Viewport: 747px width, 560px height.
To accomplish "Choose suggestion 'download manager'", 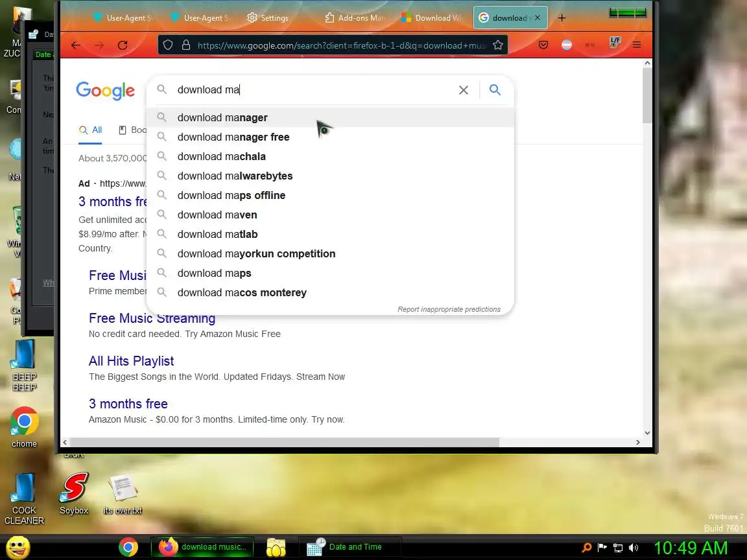I will 331,117.
